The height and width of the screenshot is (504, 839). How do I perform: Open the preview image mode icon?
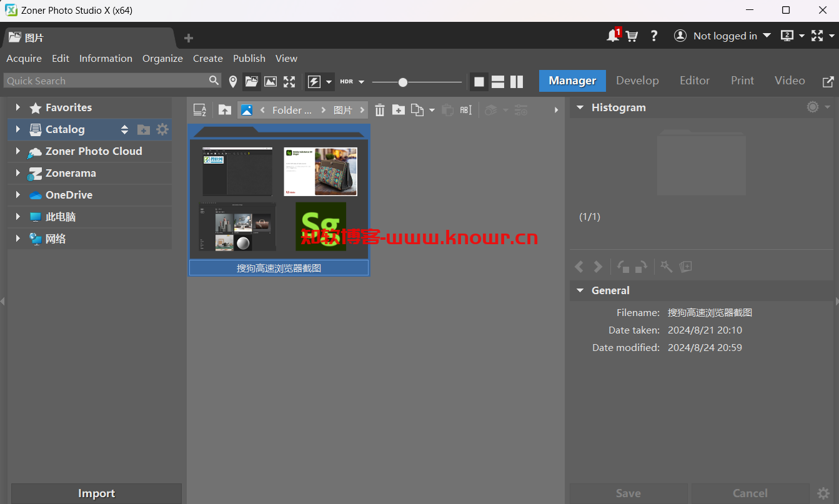coord(271,81)
